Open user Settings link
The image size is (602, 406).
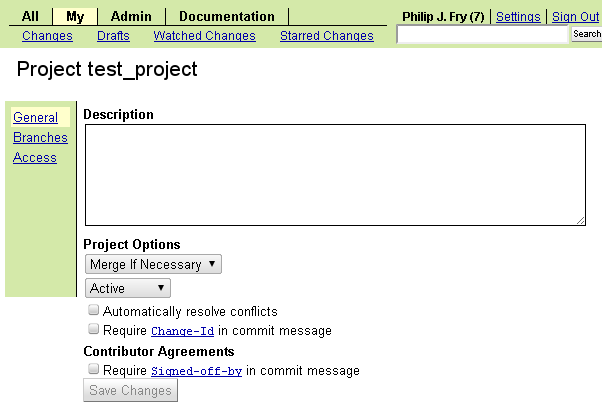[518, 17]
